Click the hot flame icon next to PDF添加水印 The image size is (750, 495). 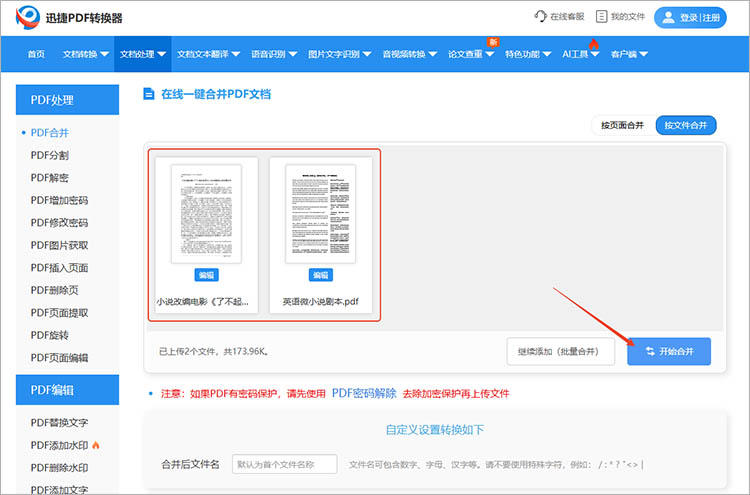[97, 444]
